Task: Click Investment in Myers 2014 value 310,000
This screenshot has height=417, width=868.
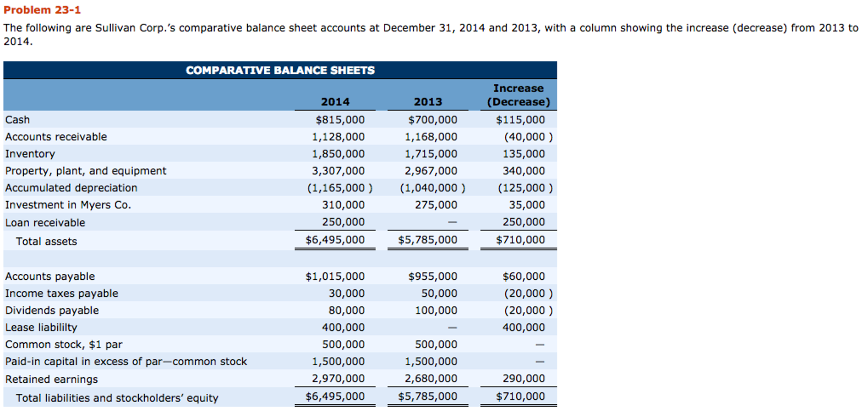Action: [x=343, y=205]
